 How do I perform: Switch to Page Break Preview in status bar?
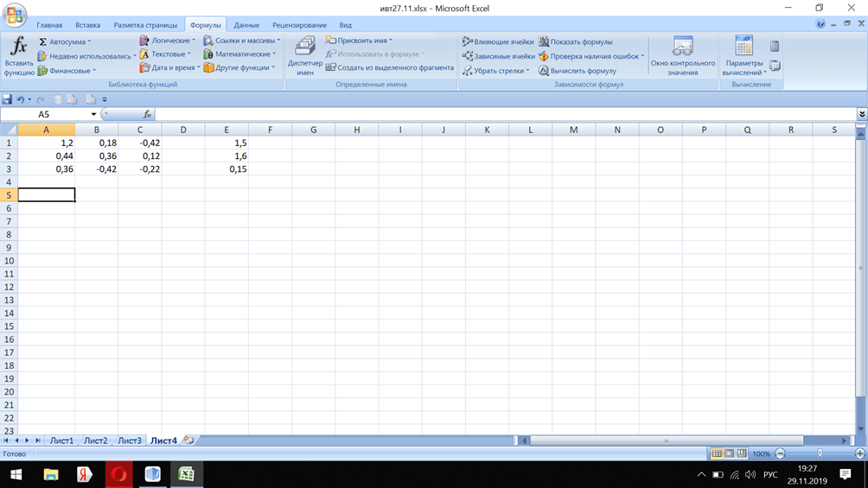point(742,453)
